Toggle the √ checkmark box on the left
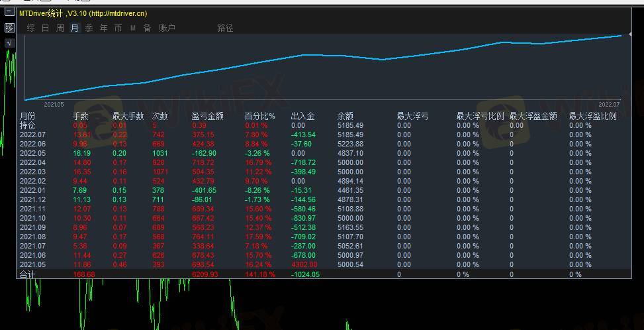Screen dimensions: 644x330 pyautogui.click(x=9, y=43)
